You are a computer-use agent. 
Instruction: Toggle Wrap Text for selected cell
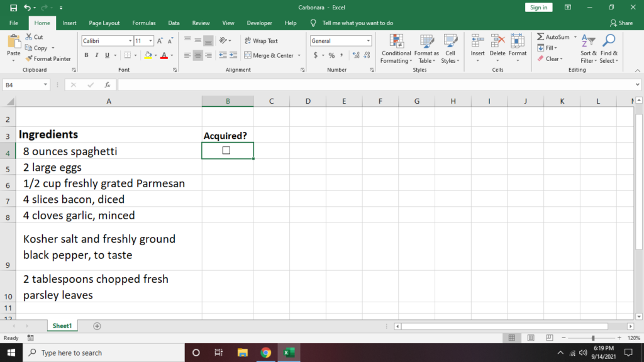260,41
